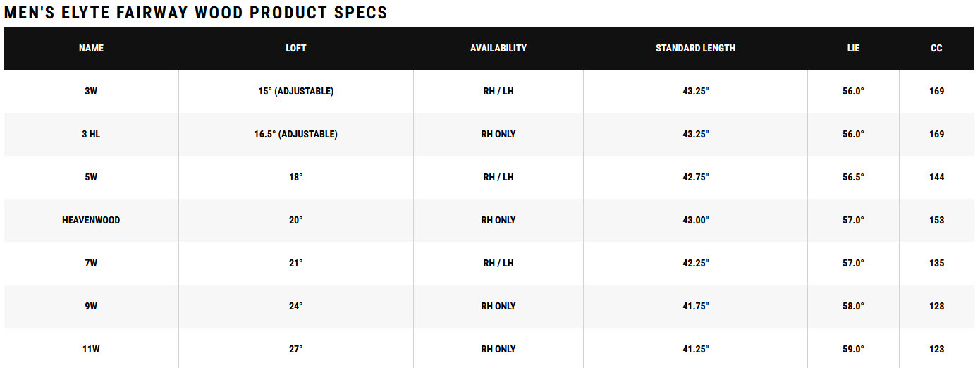
Task: Select the 11W name cell
Action: 91,350
